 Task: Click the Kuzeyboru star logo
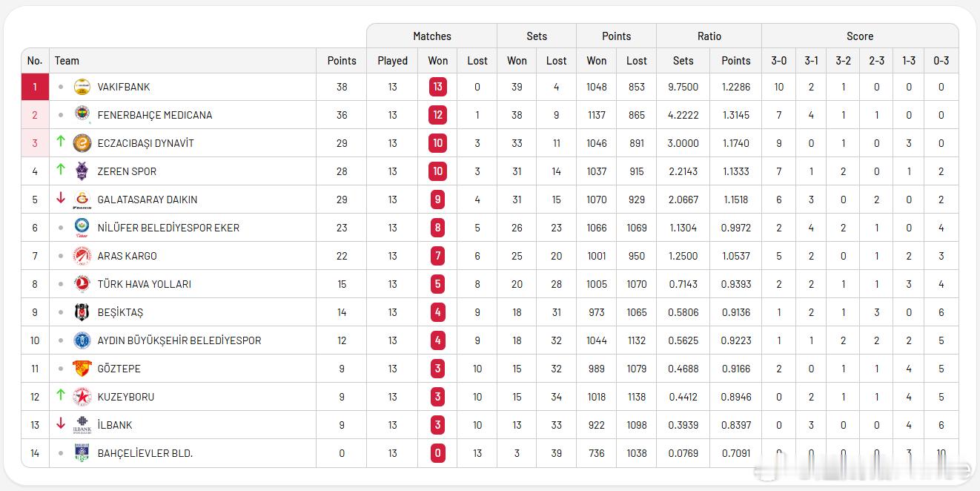click(x=82, y=397)
